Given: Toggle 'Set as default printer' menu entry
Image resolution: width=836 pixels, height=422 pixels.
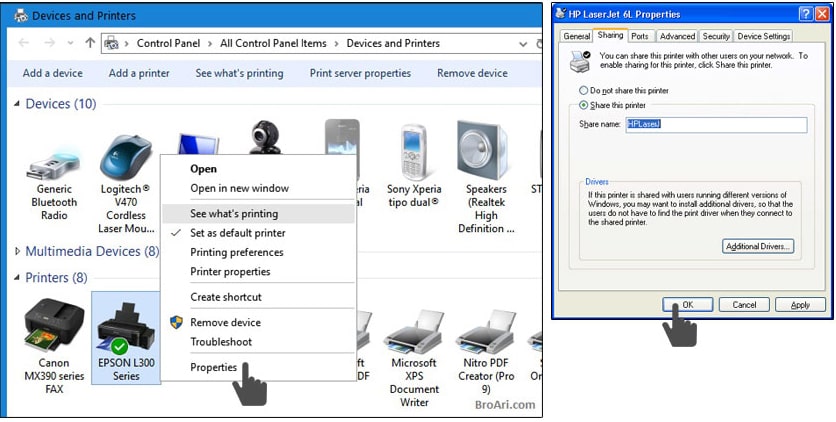Looking at the screenshot, I should coord(237,233).
